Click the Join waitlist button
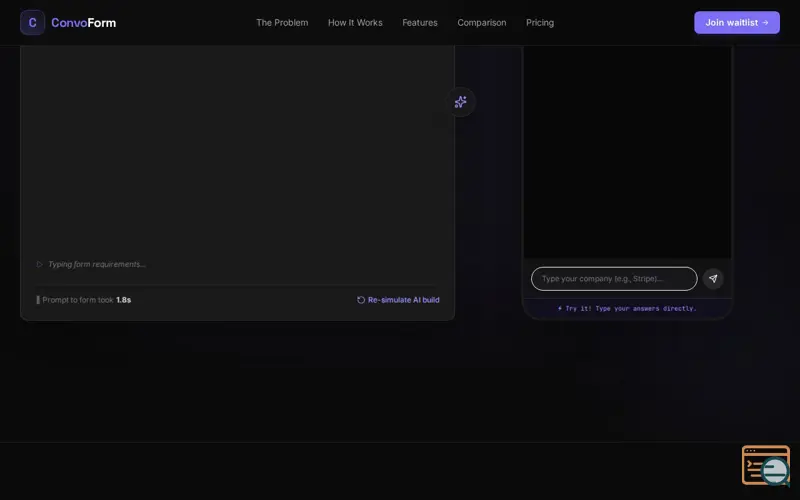Image resolution: width=800 pixels, height=500 pixels. click(737, 22)
